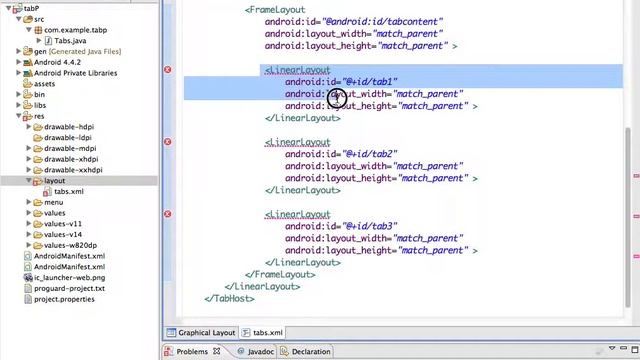Select the drawable-xxhdpi folder label
640x360 pixels.
[x=73, y=170]
